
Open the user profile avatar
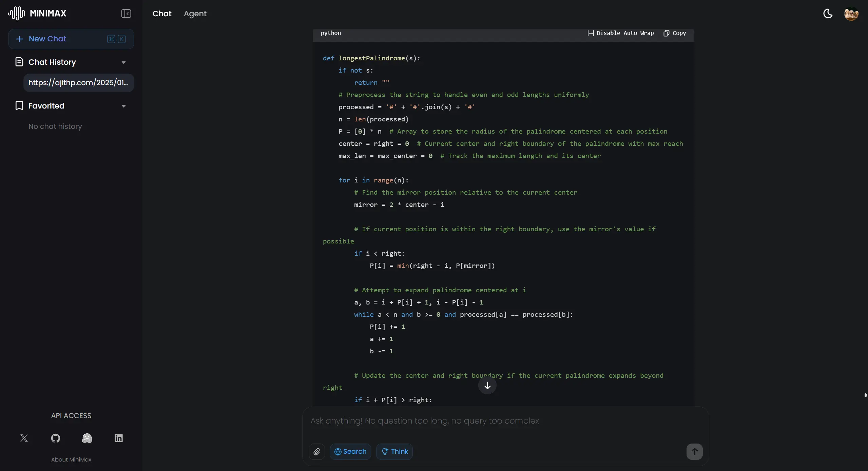click(851, 14)
